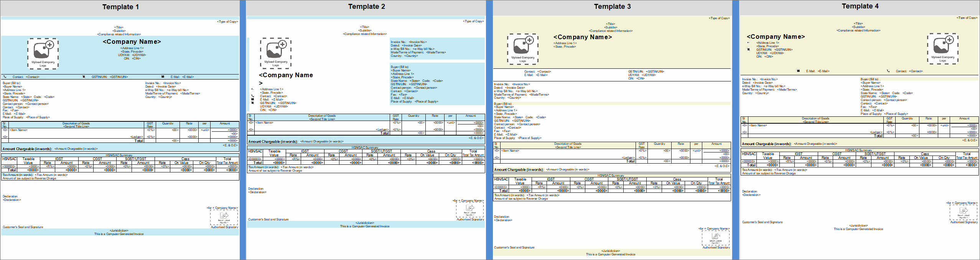980x260 pixels.
Task: Select the Template 2 header
Action: click(x=366, y=7)
